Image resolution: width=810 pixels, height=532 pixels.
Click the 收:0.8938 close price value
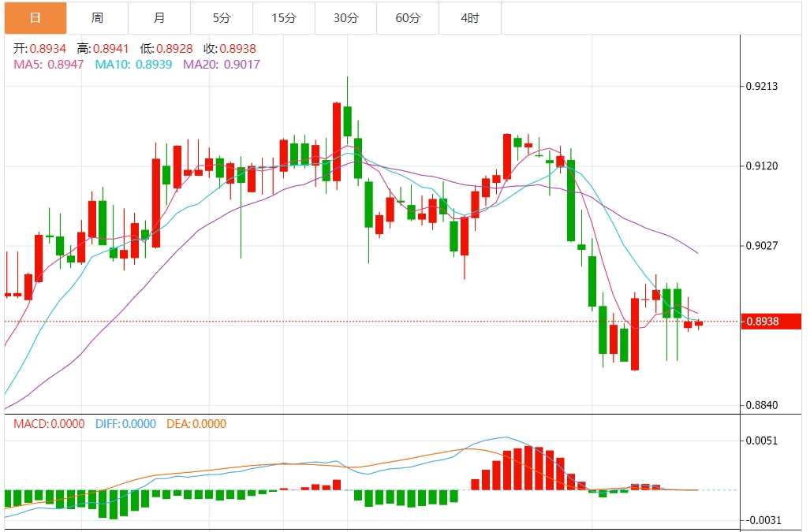click(x=230, y=49)
